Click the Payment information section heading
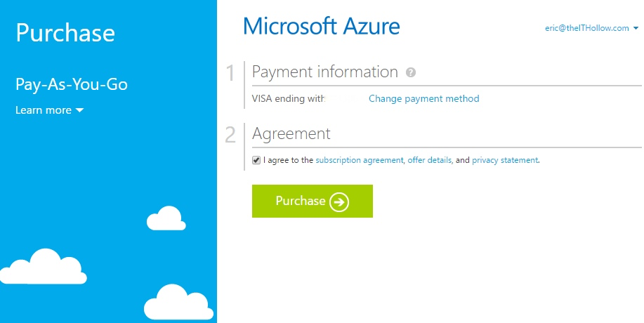The width and height of the screenshot is (644, 323). tap(324, 72)
